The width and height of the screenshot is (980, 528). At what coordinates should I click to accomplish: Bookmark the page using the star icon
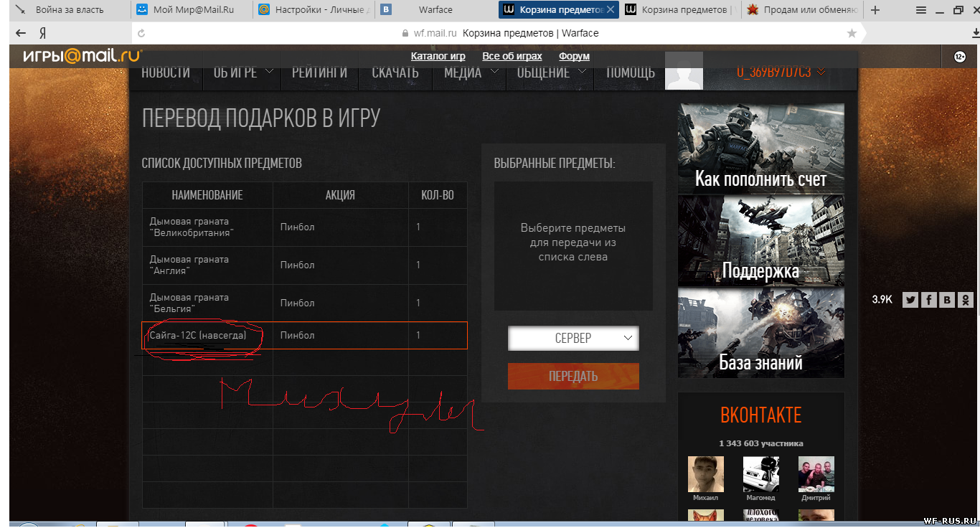coord(852,33)
